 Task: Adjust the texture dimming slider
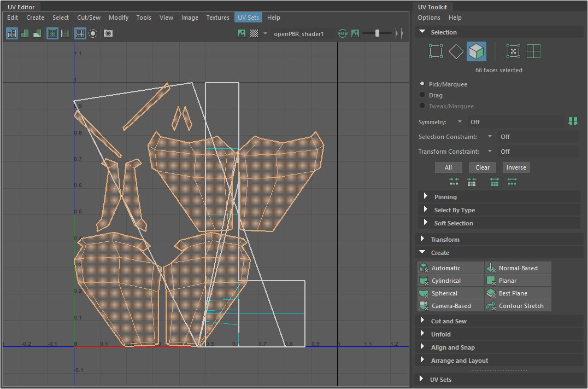(x=377, y=33)
